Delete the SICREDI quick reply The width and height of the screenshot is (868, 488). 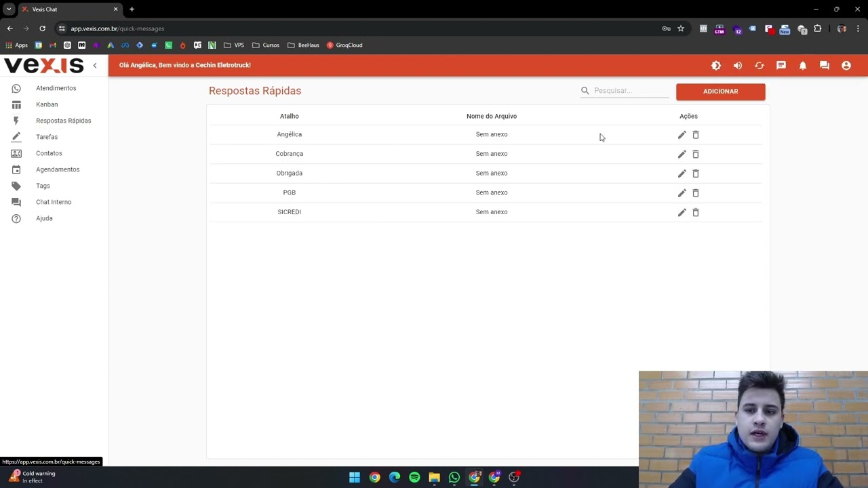pyautogui.click(x=696, y=212)
